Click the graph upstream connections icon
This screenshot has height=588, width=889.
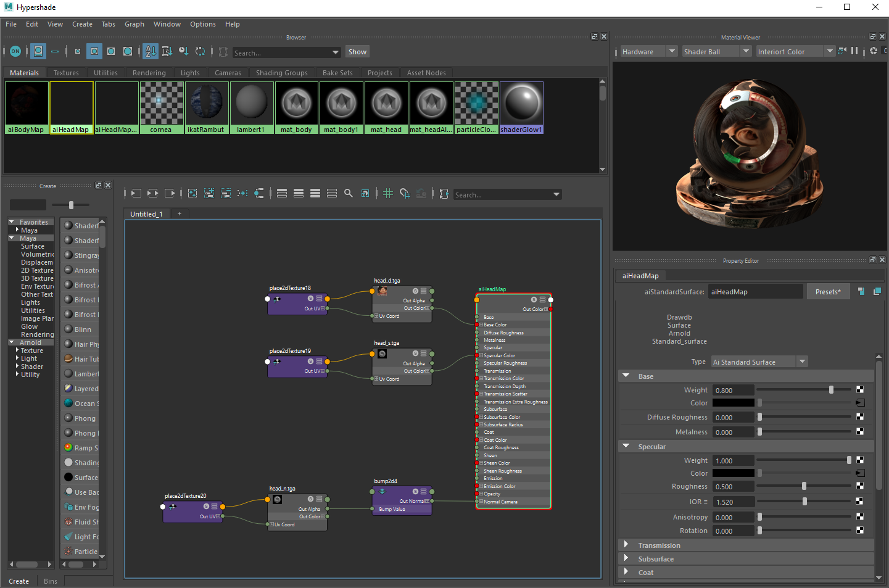pyautogui.click(x=136, y=193)
